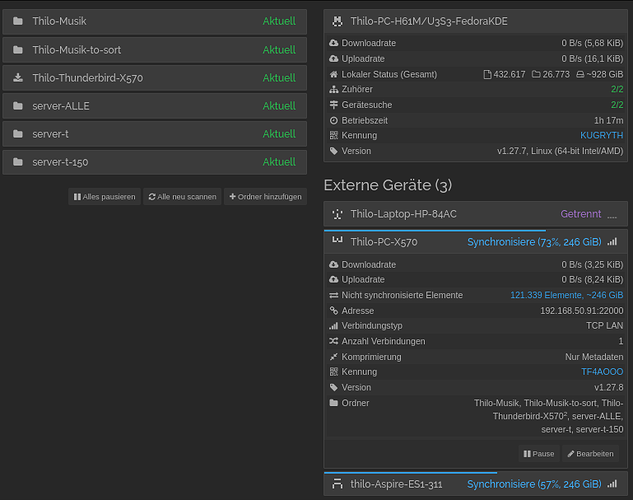The width and height of the screenshot is (633, 500).
Task: Click the Getrennt status of Thilo-Laptop-HP-84AC
Action: pos(581,214)
